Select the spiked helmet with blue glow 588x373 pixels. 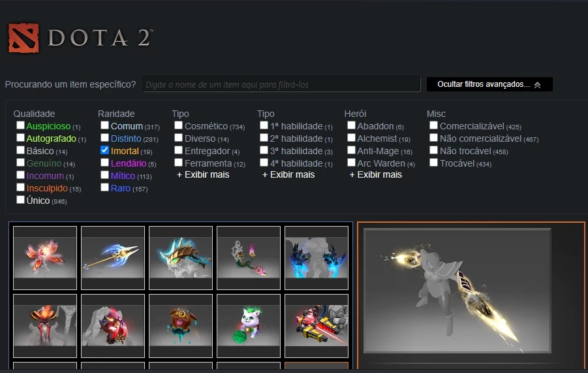(x=181, y=258)
